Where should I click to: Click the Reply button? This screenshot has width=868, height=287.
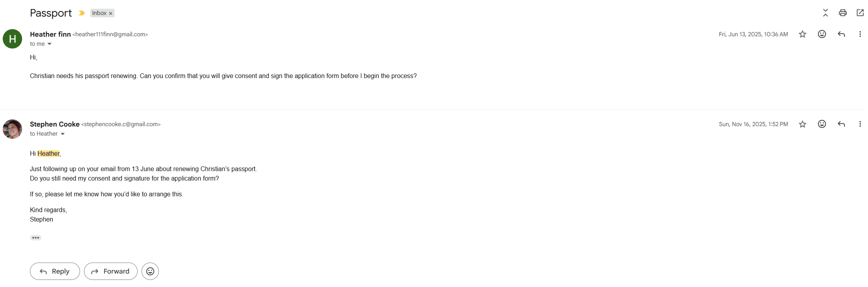[x=55, y=271]
